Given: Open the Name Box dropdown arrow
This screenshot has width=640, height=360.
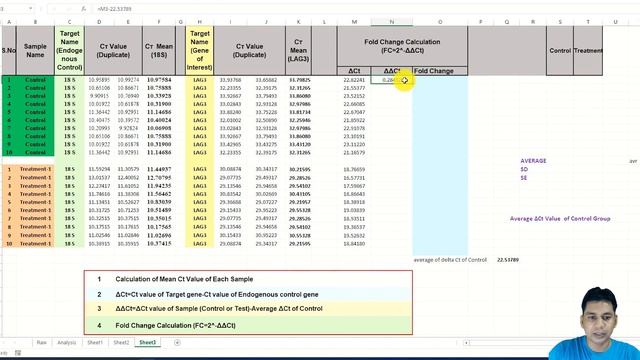Looking at the screenshot, I should pos(30,9).
